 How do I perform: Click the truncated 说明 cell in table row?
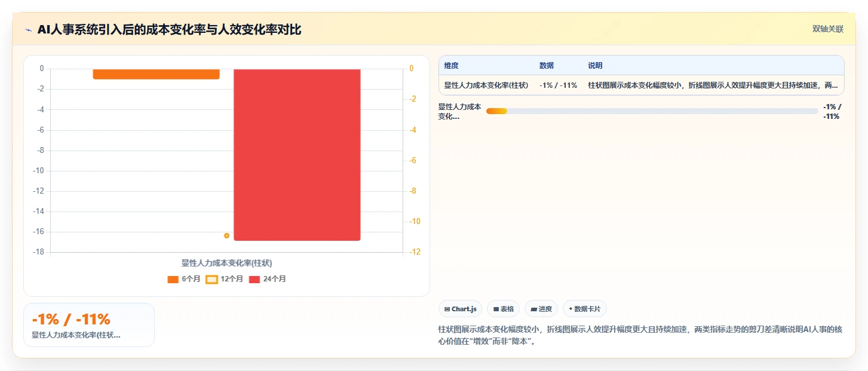tap(713, 85)
